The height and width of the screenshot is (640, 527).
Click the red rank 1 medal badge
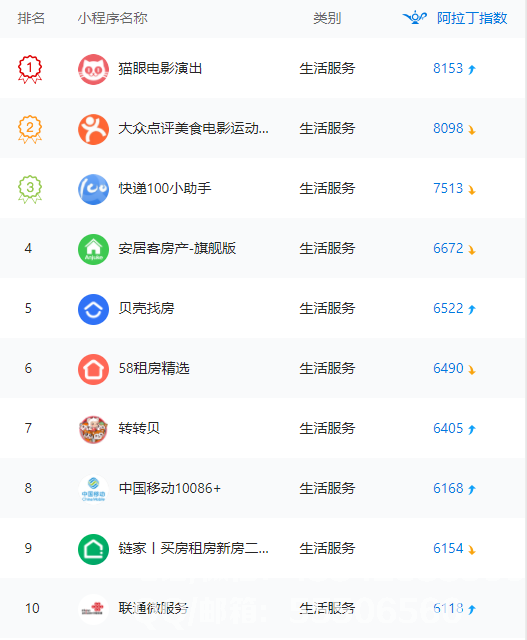pyautogui.click(x=30, y=69)
